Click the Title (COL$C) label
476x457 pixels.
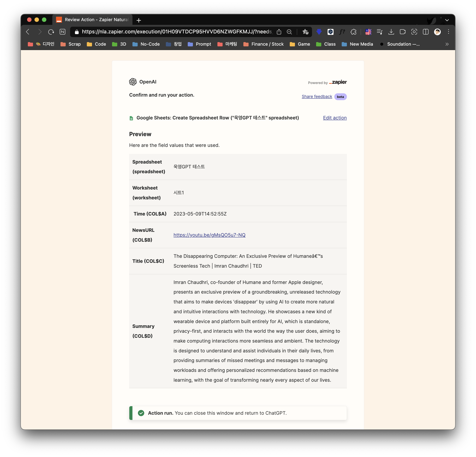point(148,261)
